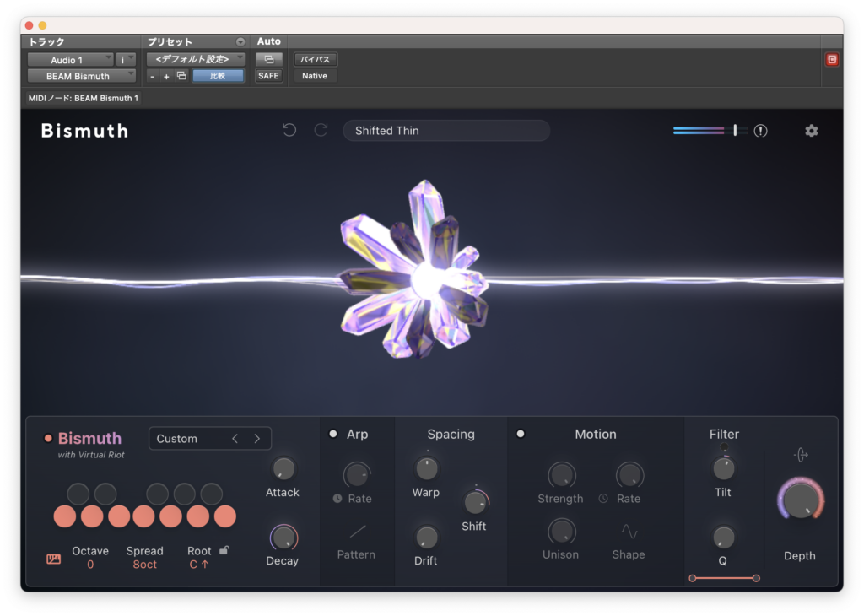Toggle the first dark note circle in the upper row
This screenshot has width=864, height=616.
(x=78, y=494)
